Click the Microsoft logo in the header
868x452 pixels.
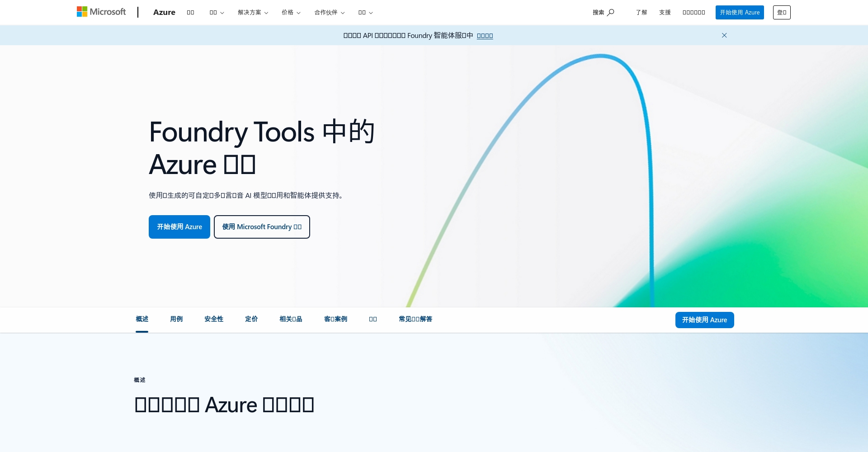tap(101, 12)
